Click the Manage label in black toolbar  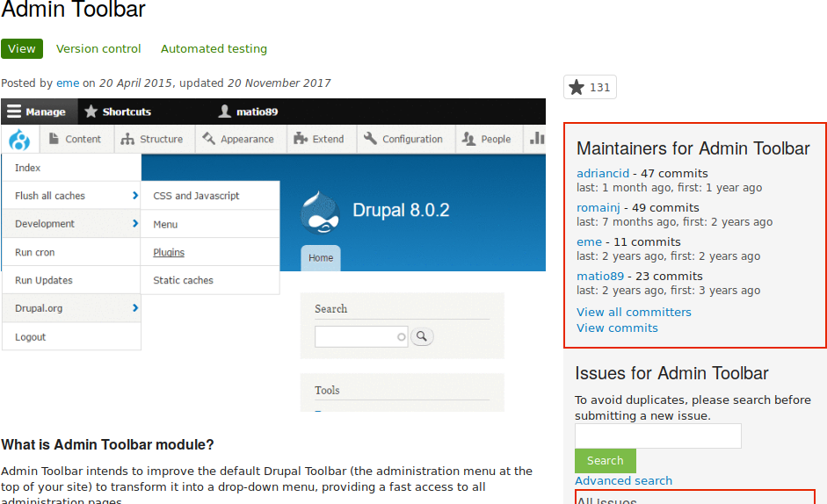(x=46, y=112)
